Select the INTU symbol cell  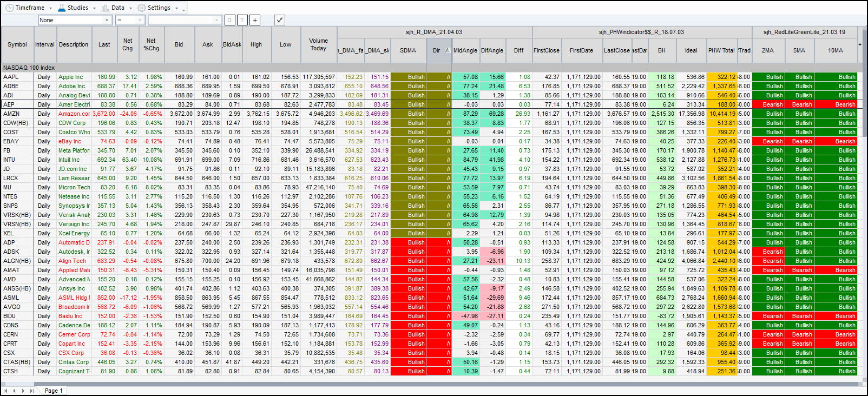pyautogui.click(x=17, y=160)
